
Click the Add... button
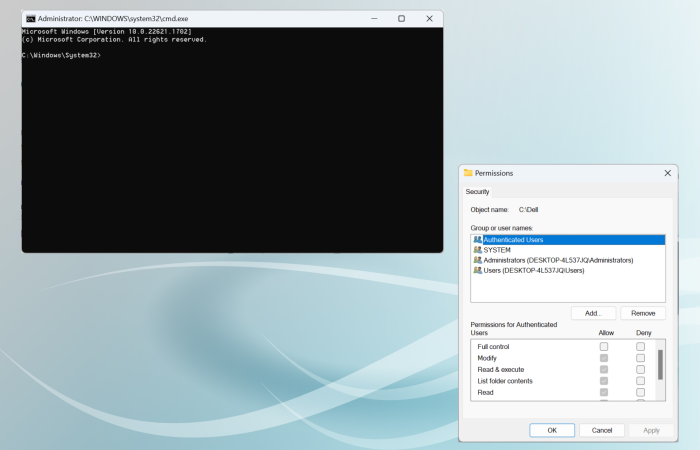(593, 313)
